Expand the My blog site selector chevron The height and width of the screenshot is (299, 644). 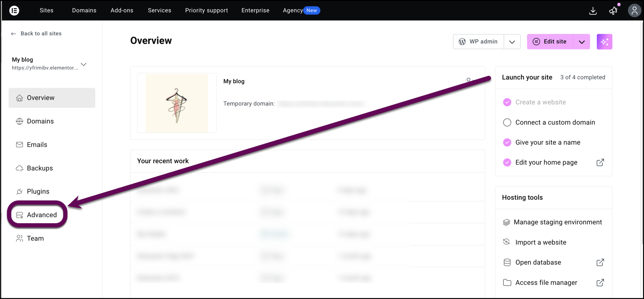click(x=84, y=64)
